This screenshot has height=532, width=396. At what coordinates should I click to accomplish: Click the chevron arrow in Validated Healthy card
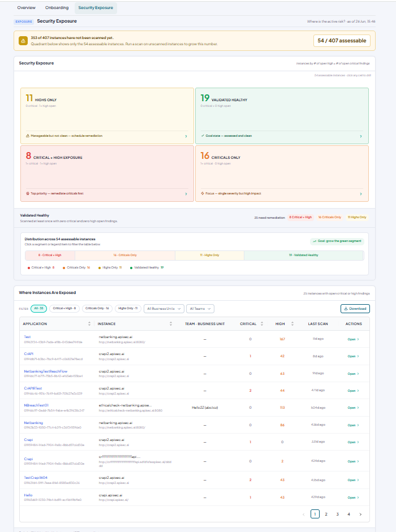pyautogui.click(x=361, y=136)
